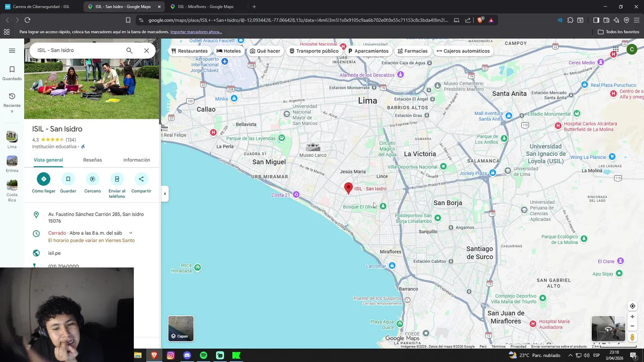Click Enviar al teléfono icon
644x362 pixels.
[x=117, y=179]
